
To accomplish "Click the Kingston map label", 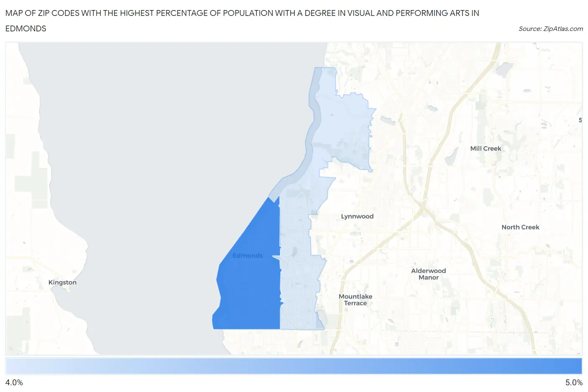I will 62,282.
